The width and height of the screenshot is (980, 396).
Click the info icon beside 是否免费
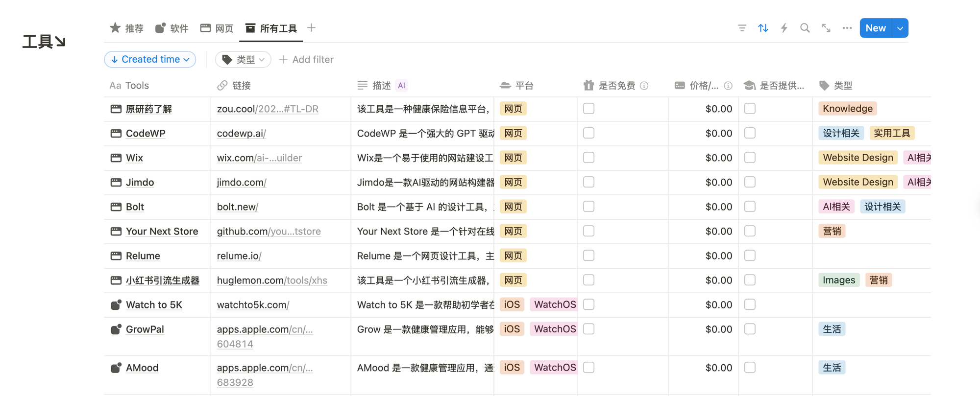pyautogui.click(x=644, y=86)
